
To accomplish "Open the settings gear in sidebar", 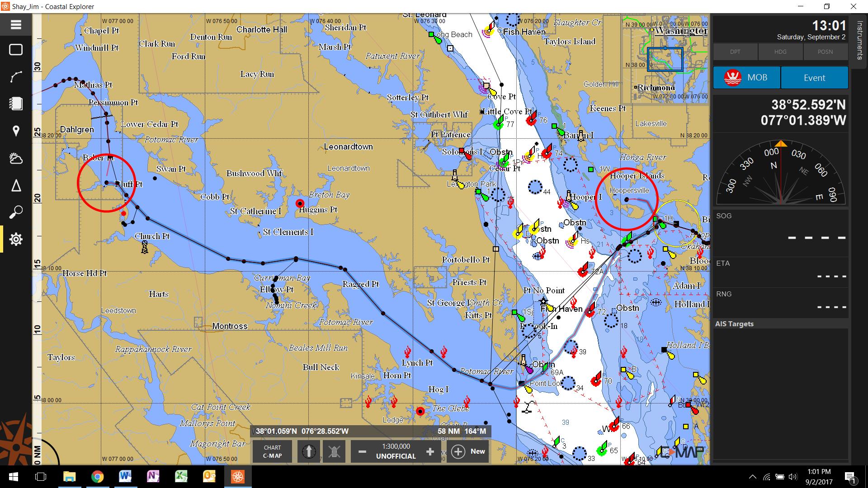I will 16,239.
